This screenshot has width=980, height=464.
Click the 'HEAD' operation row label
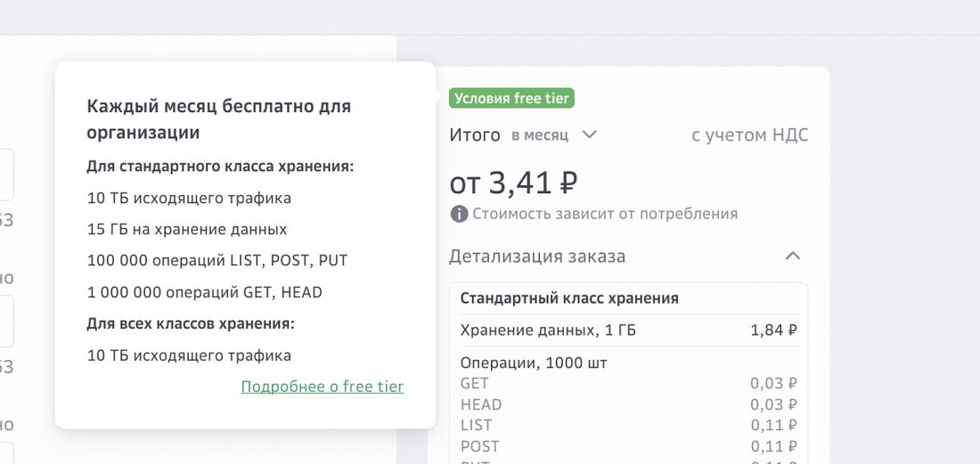click(x=480, y=404)
